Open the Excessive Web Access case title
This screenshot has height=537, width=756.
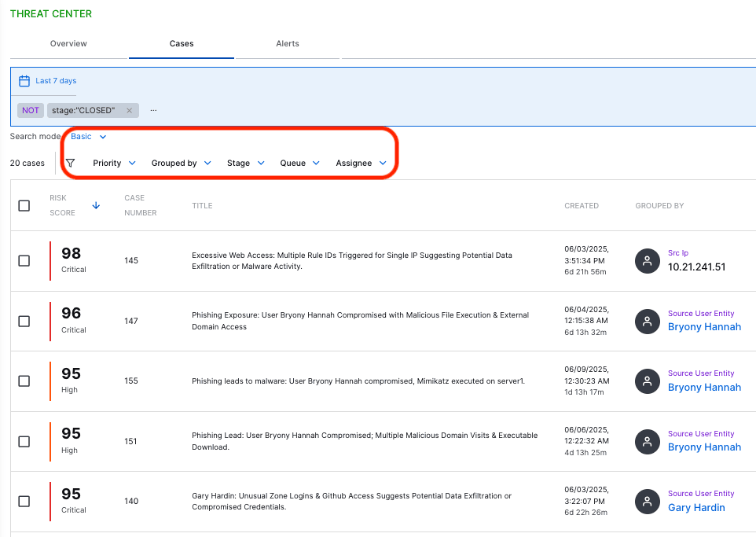coord(352,261)
